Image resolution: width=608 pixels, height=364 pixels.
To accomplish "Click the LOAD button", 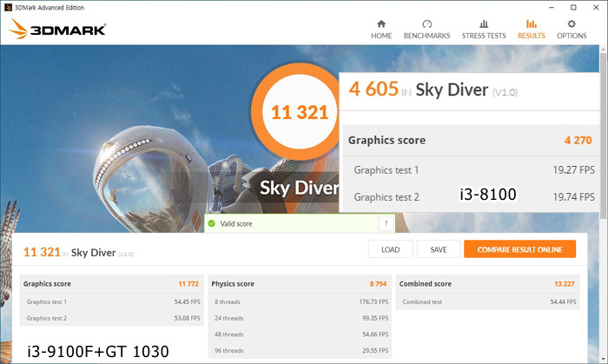I will [391, 249].
